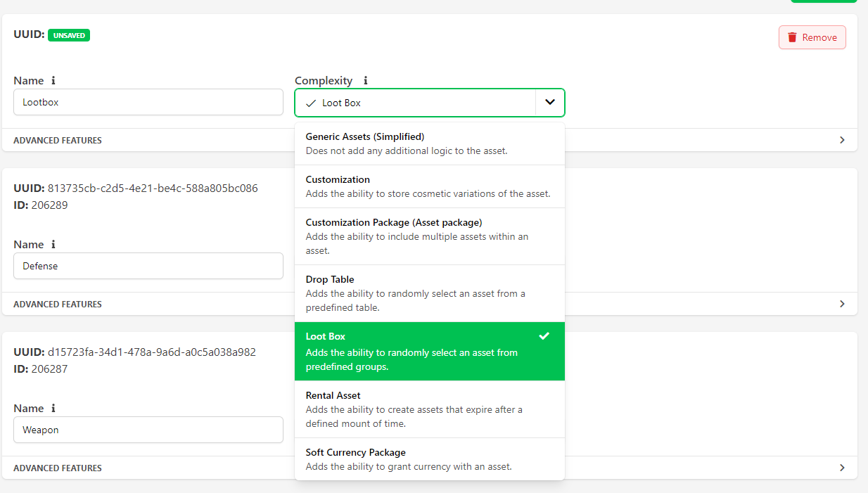Click the UNSAVED status badge

click(69, 35)
